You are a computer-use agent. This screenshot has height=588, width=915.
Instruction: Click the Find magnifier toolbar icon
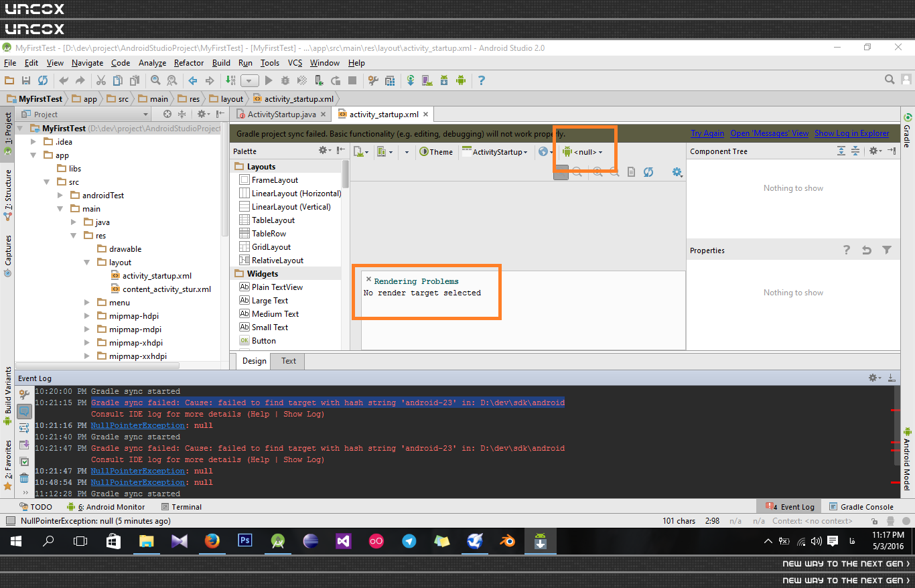(x=155, y=80)
